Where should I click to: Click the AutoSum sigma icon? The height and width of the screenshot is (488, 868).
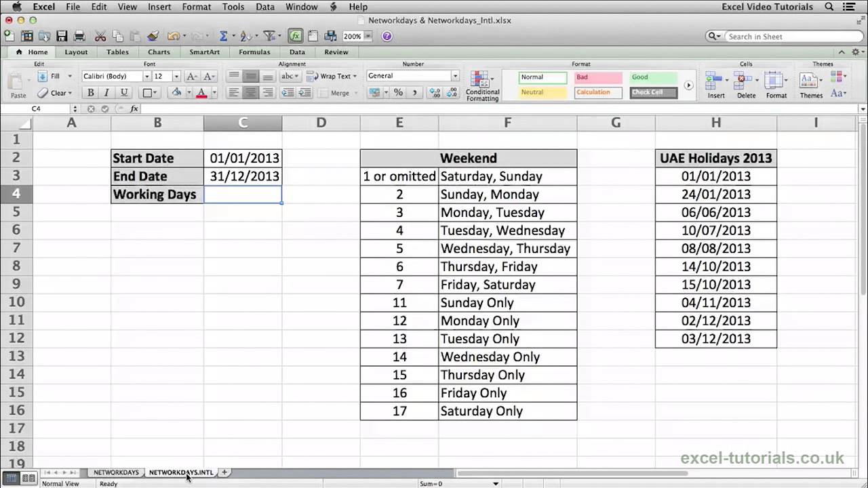[x=223, y=36]
